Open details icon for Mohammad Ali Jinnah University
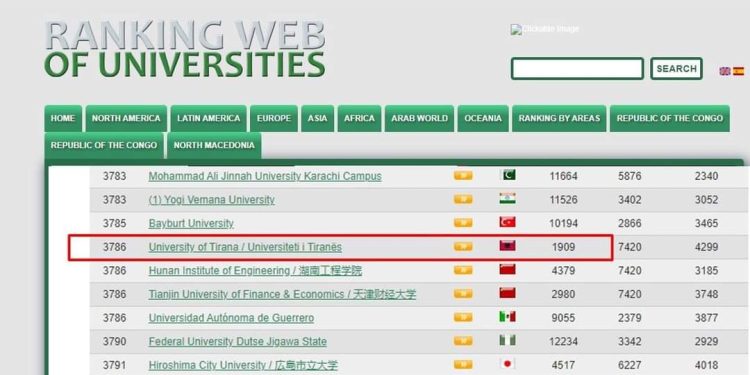Screen dimensions: 750x375 click(463, 176)
